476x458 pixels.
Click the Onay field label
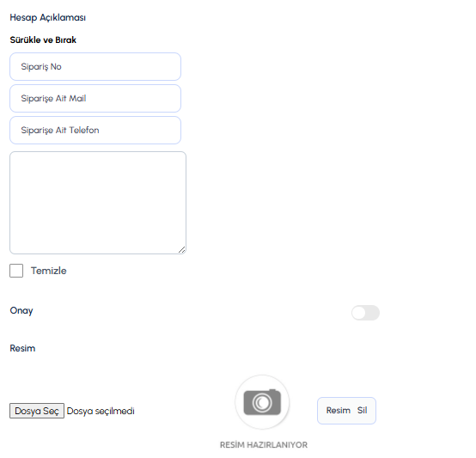[21, 310]
